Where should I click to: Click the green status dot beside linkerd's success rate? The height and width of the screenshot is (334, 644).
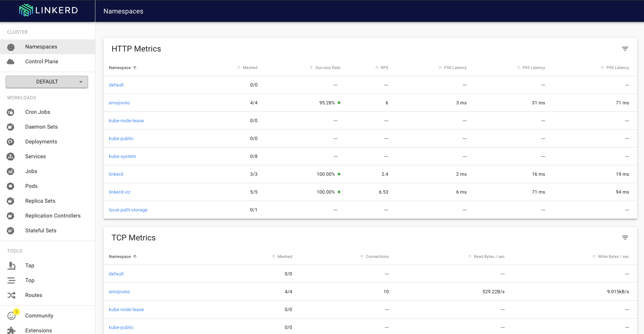point(339,174)
